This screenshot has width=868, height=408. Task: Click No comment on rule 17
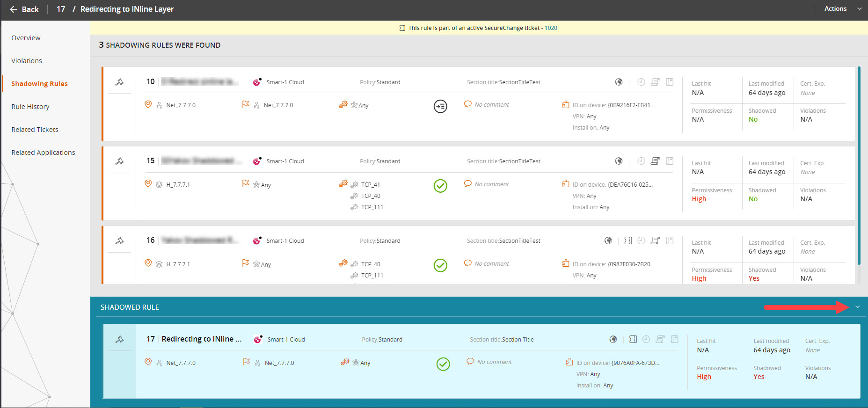coord(494,362)
